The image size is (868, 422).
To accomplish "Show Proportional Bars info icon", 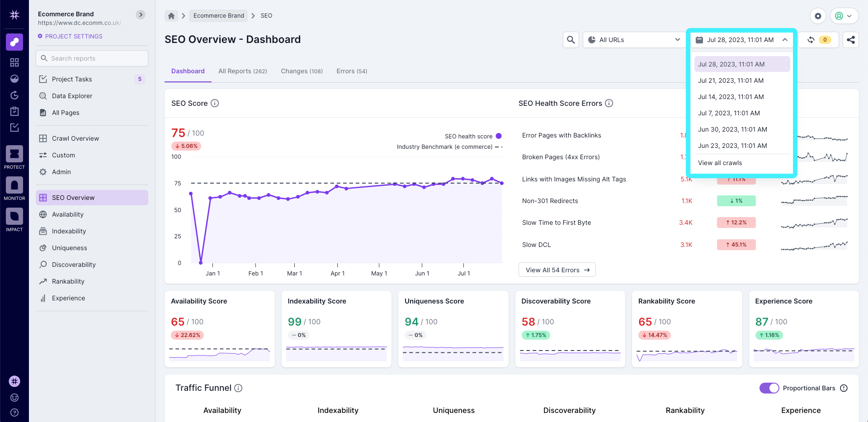I will [844, 388].
